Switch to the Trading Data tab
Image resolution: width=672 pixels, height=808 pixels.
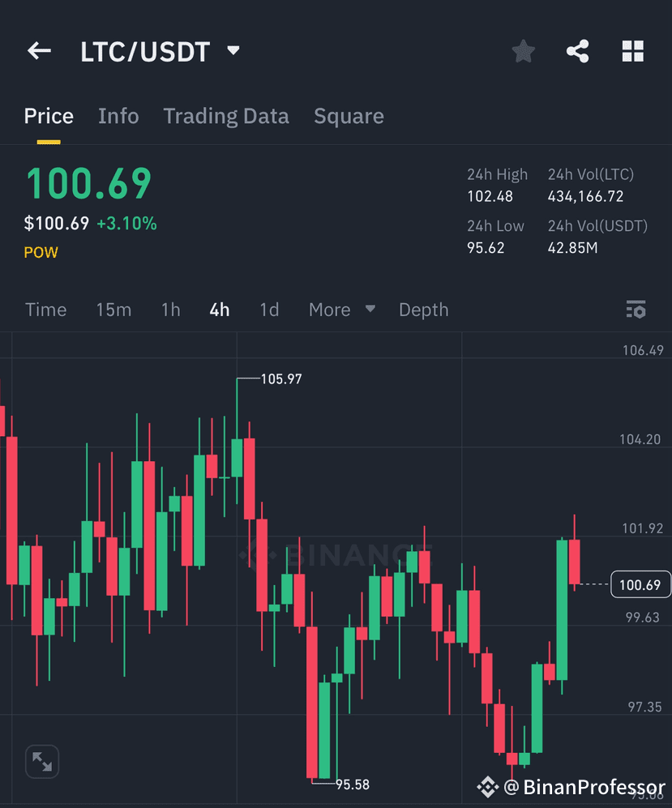(226, 116)
